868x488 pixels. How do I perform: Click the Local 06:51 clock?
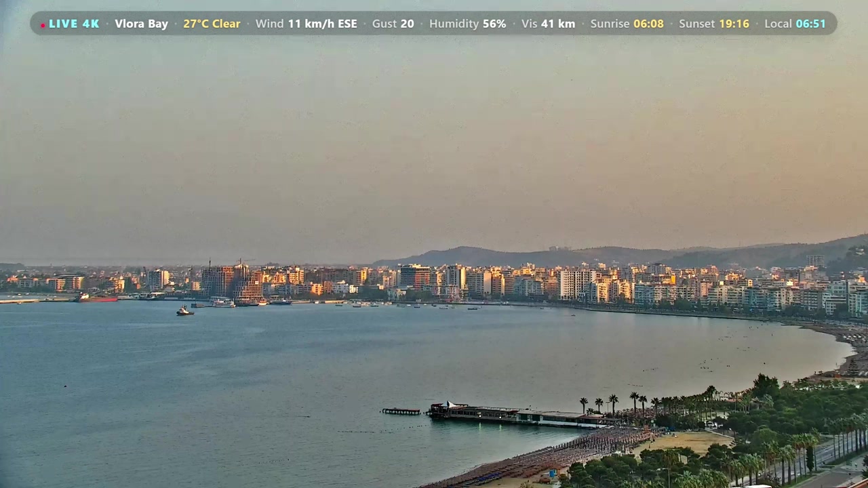[x=795, y=24]
